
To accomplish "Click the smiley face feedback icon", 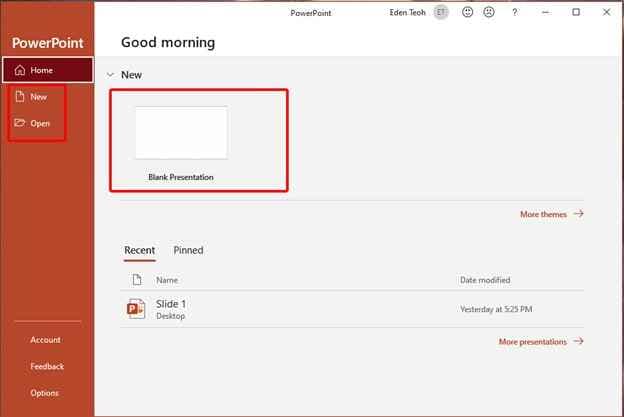I will [468, 12].
